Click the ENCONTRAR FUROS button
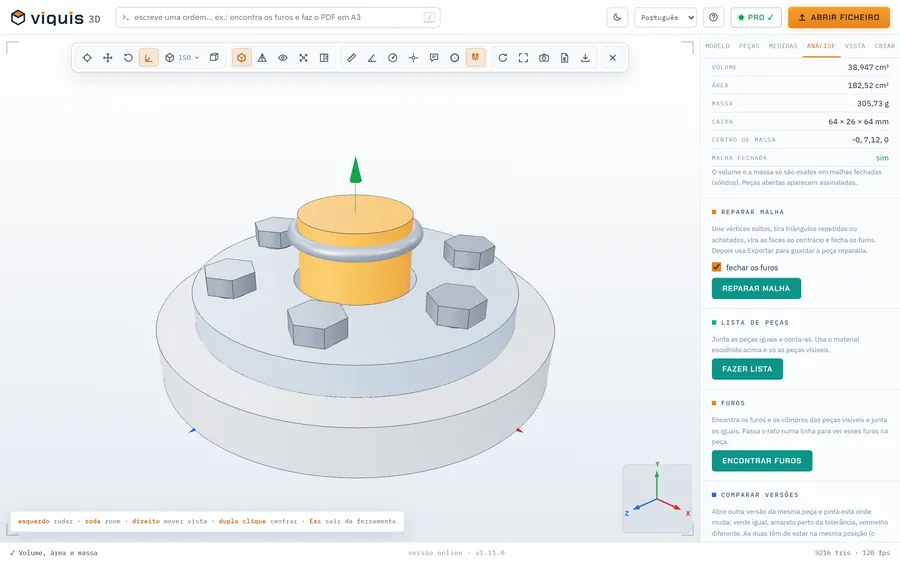Screen dimensions: 900x562 [762, 460]
